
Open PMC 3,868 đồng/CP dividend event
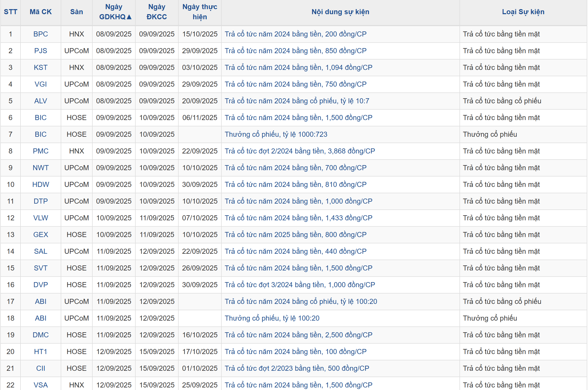pos(300,151)
